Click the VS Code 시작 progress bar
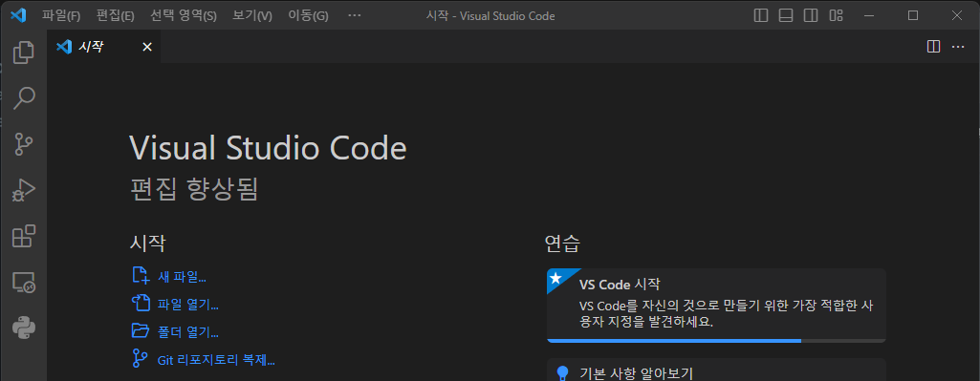The image size is (980, 381). [x=716, y=340]
